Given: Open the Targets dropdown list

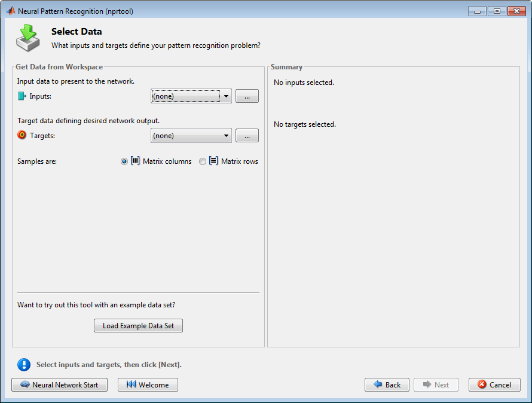Looking at the screenshot, I should click(x=191, y=136).
